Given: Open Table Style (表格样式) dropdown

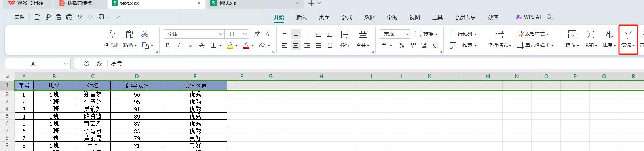Looking at the screenshot, I should point(533,34).
